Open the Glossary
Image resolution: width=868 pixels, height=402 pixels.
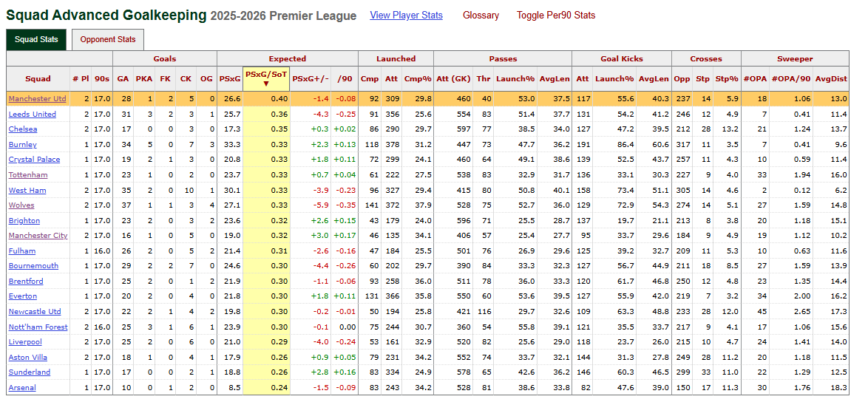[481, 16]
